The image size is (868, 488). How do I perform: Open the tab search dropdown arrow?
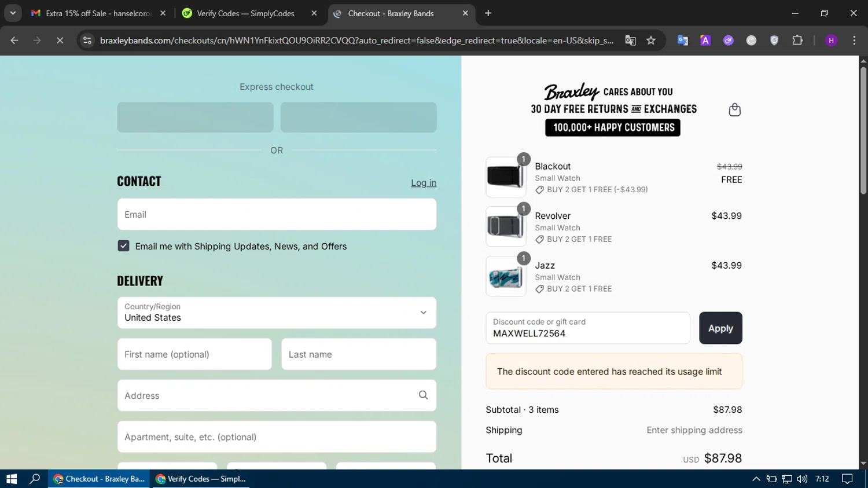pos(13,13)
